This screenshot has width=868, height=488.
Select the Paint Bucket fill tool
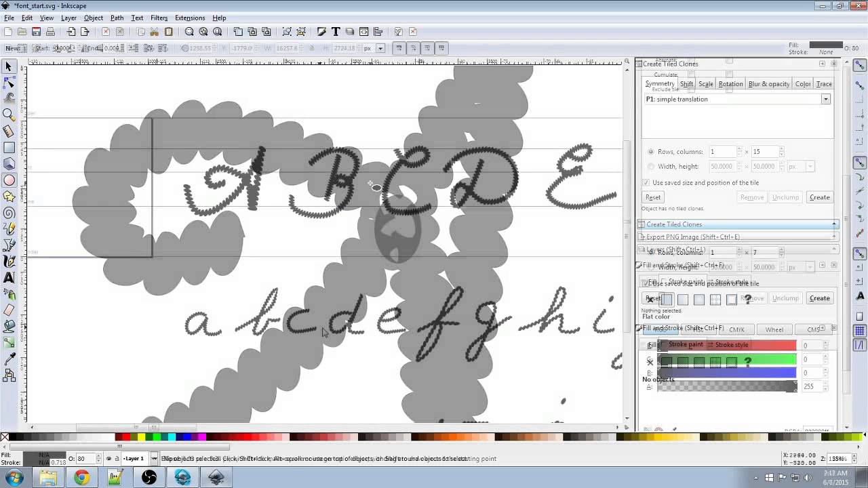[9, 327]
